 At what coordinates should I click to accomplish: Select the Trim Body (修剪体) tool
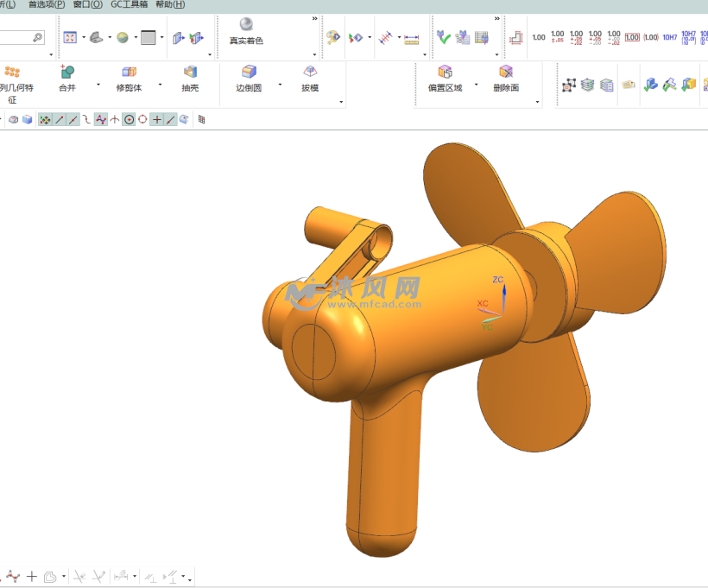click(129, 73)
